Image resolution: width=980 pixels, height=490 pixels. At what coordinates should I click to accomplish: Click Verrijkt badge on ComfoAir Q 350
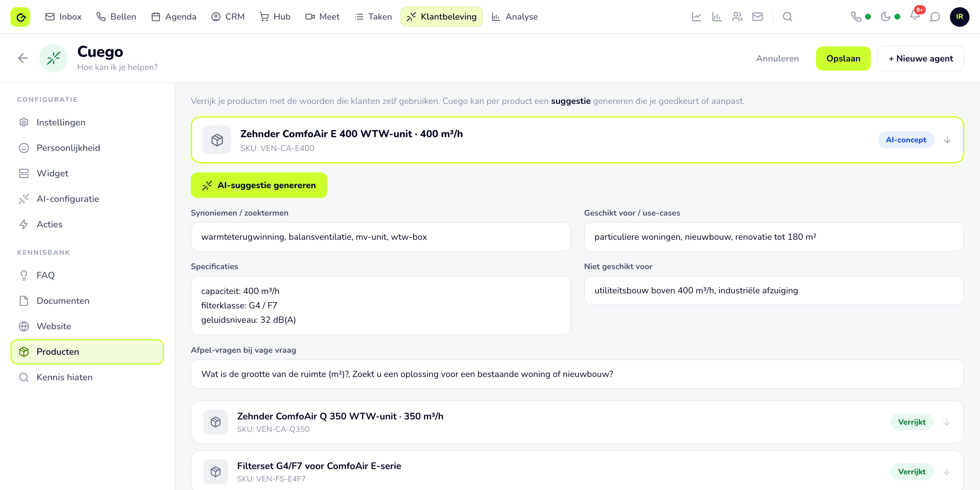click(x=911, y=422)
